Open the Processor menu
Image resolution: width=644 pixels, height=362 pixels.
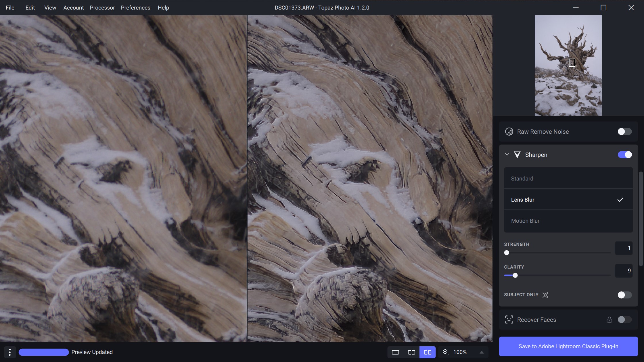[x=102, y=7]
